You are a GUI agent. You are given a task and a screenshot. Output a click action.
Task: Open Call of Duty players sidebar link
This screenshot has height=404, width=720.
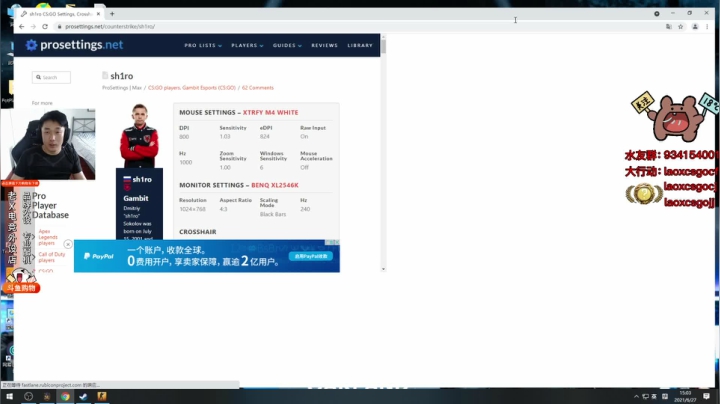(x=51, y=257)
